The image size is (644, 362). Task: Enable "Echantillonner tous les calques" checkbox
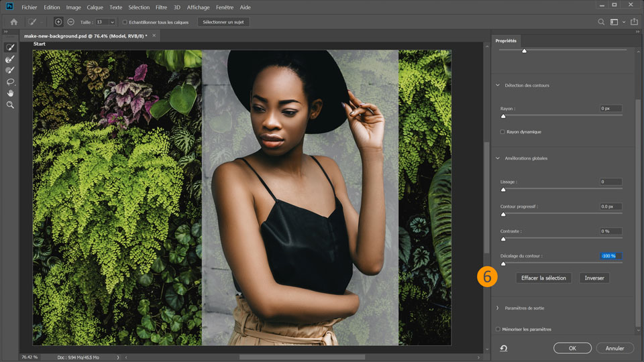click(x=125, y=22)
